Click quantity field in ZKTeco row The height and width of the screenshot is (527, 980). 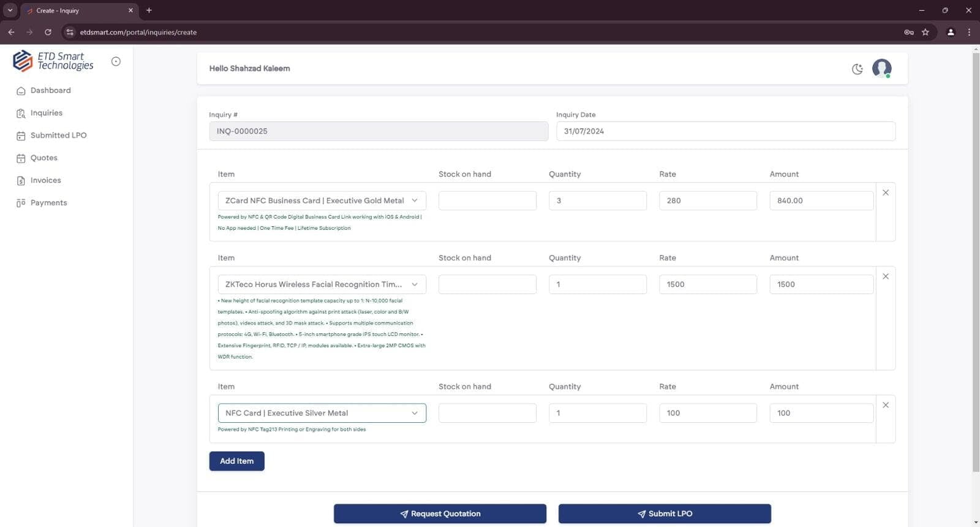click(x=598, y=284)
